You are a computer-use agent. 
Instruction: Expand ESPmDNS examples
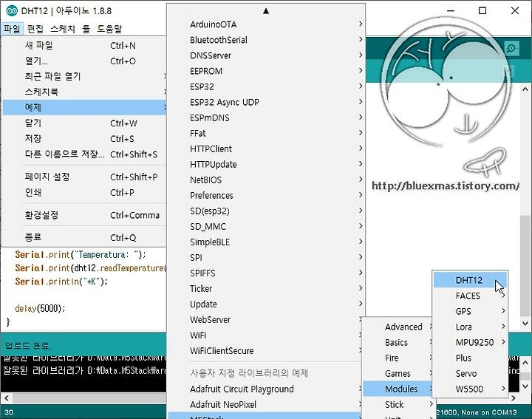coord(266,117)
